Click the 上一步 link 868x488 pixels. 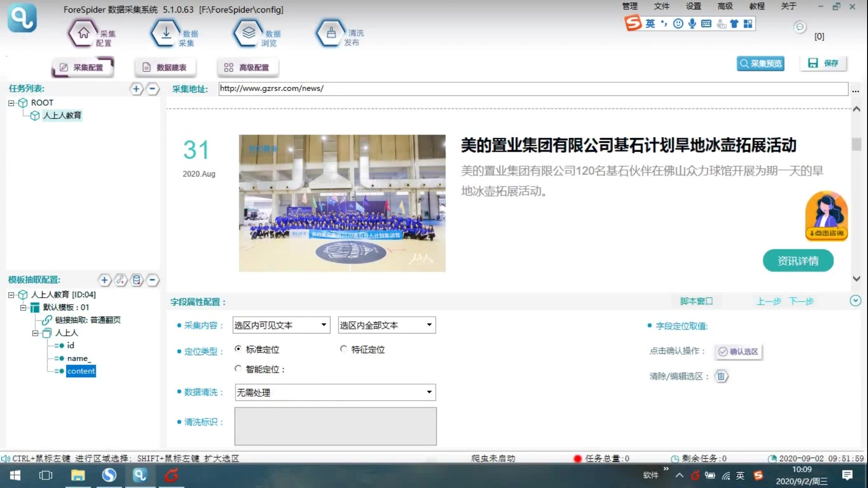[769, 301]
